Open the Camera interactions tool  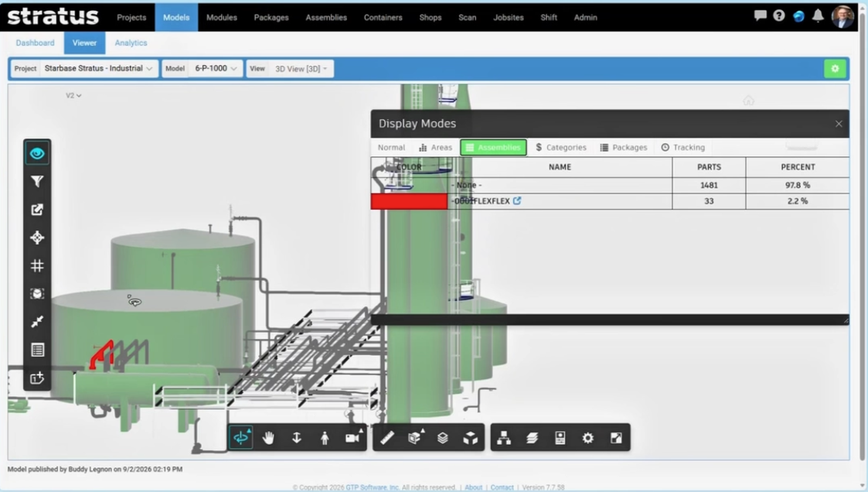tap(353, 438)
